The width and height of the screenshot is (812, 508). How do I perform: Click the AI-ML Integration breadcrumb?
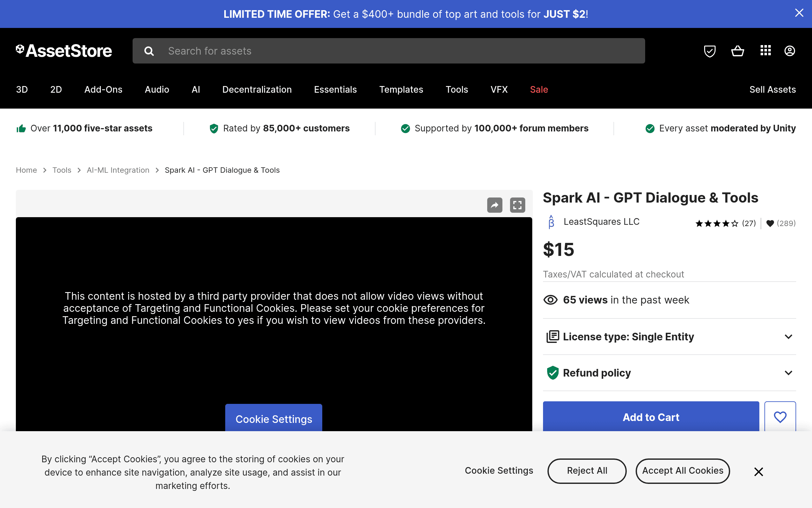click(x=118, y=170)
